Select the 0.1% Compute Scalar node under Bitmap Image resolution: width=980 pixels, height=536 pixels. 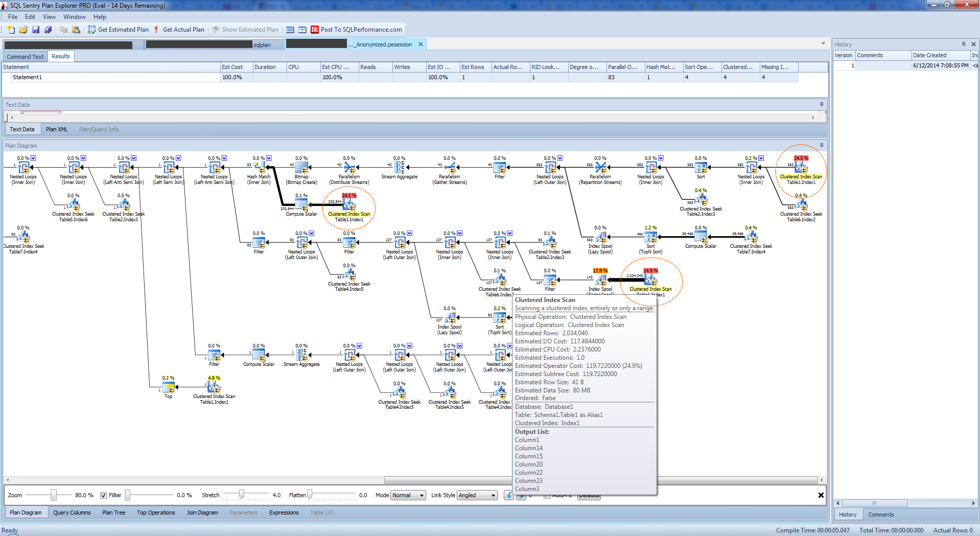pyautogui.click(x=301, y=205)
